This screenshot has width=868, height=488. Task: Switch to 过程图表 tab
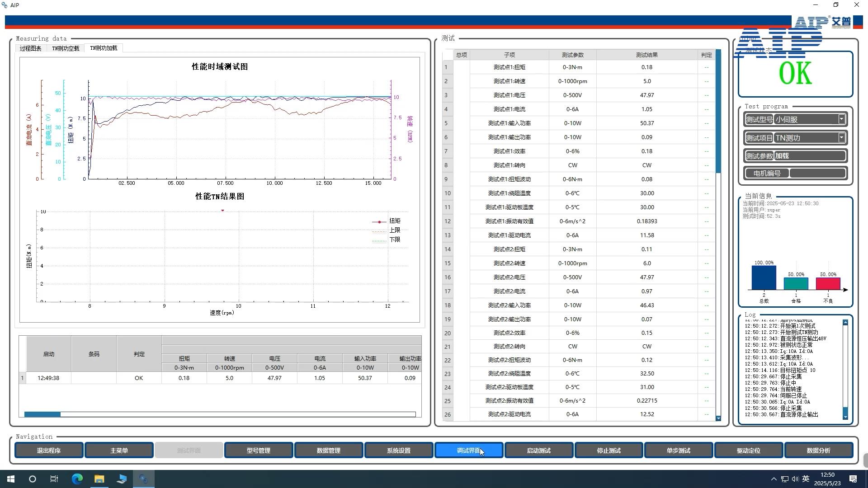coord(30,48)
